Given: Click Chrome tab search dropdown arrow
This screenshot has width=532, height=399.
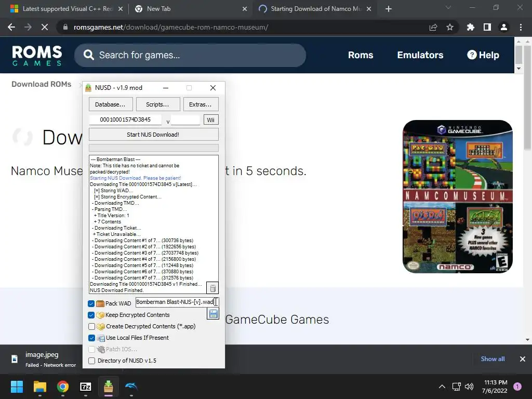Looking at the screenshot, I should tap(448, 7).
